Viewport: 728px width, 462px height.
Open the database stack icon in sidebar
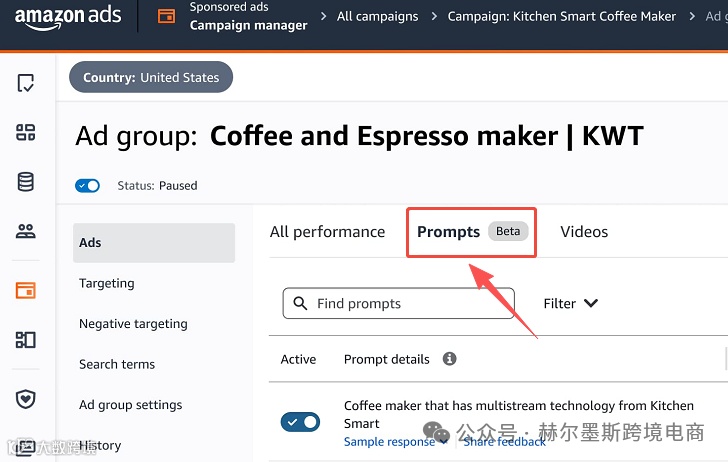click(26, 182)
